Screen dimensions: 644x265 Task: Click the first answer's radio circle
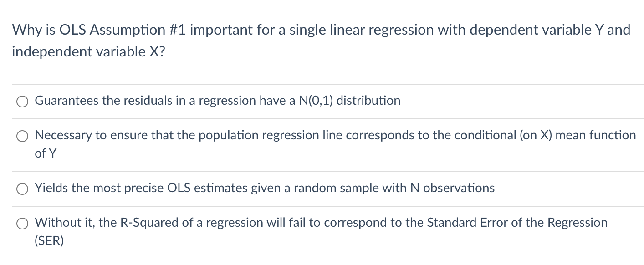tap(21, 101)
